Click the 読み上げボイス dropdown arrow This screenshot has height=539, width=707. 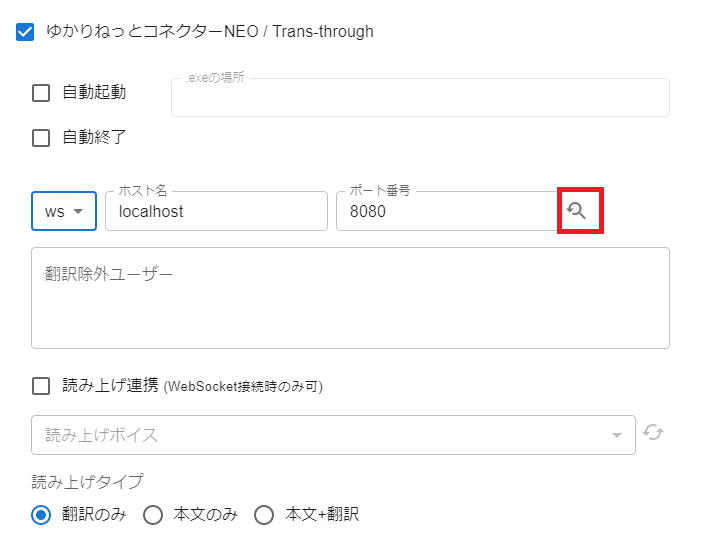point(617,435)
